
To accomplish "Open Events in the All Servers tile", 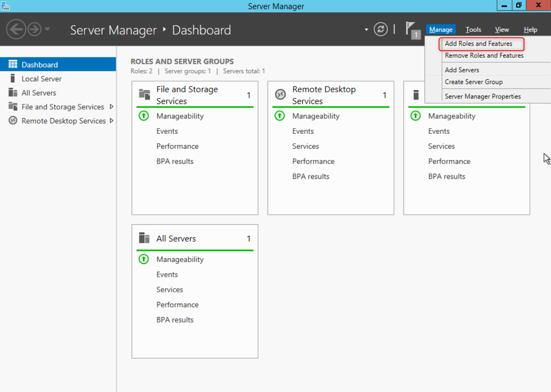I will [x=167, y=274].
